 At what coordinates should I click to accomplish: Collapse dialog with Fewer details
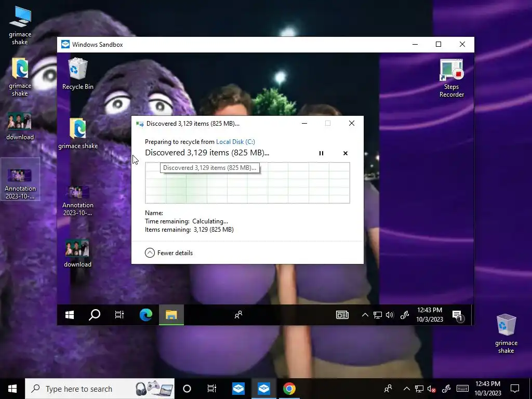tap(169, 253)
